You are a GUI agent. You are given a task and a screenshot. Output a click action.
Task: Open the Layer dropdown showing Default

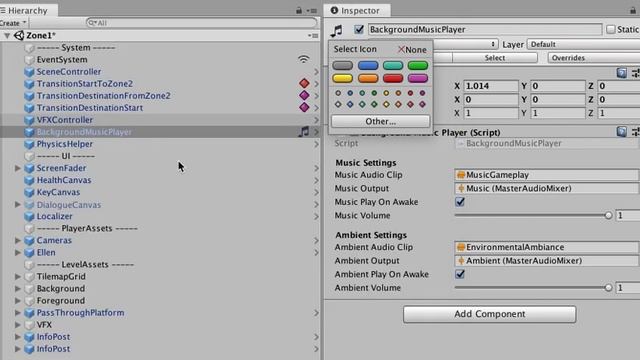(583, 44)
